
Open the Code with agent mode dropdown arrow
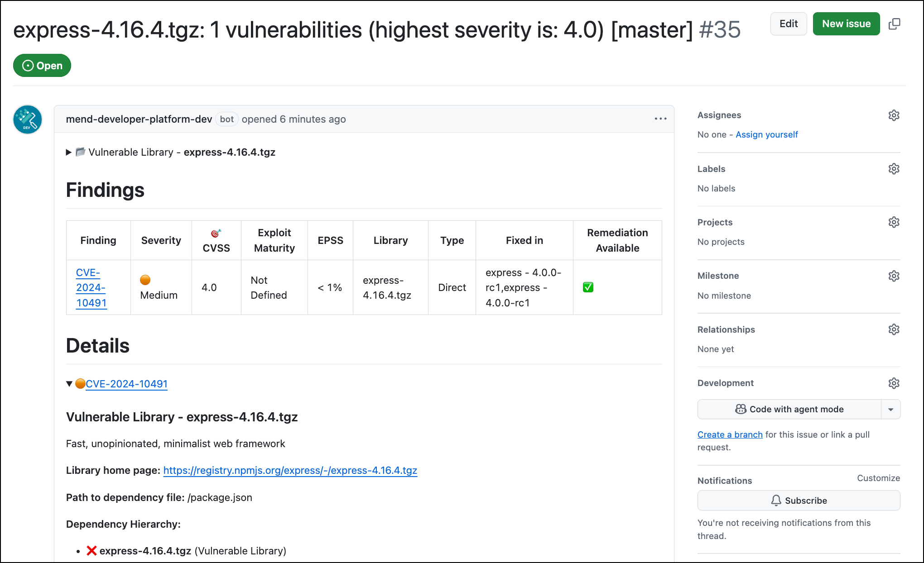click(890, 410)
